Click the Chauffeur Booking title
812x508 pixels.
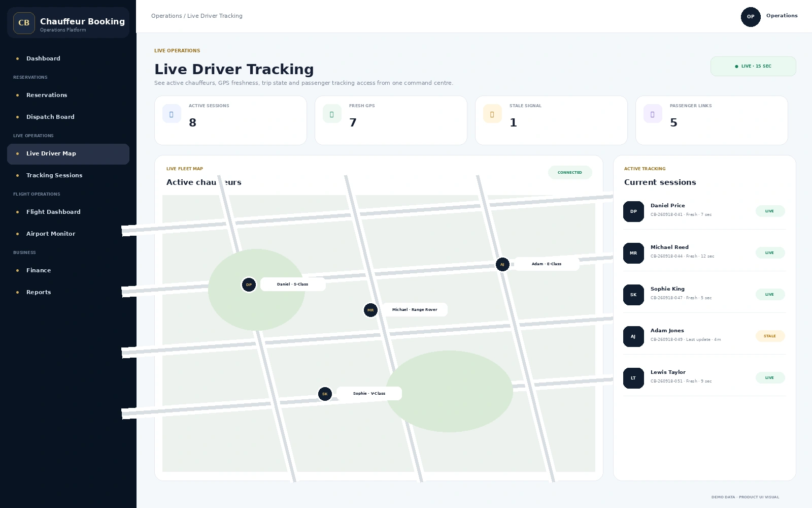pos(82,21)
